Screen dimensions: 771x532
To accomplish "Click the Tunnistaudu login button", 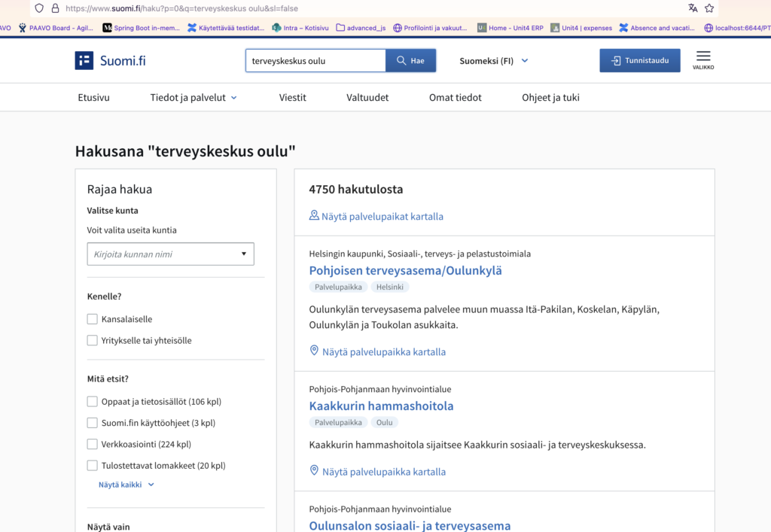I will click(640, 60).
